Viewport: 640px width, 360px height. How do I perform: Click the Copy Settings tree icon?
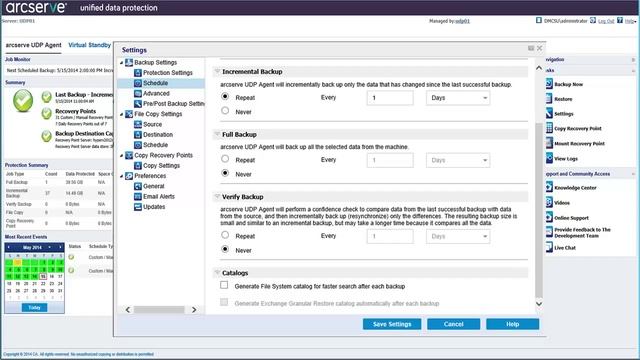tap(138, 166)
